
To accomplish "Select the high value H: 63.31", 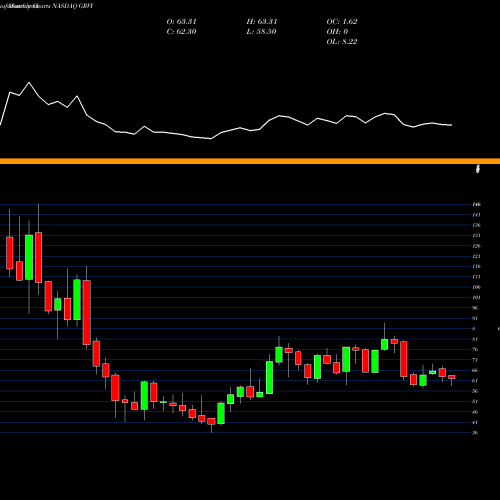I will coord(262,22).
